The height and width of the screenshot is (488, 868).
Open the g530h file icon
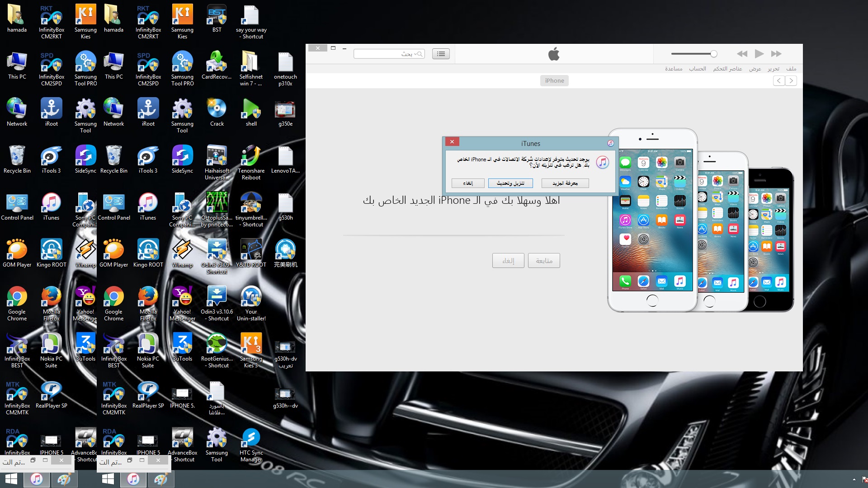coord(286,206)
